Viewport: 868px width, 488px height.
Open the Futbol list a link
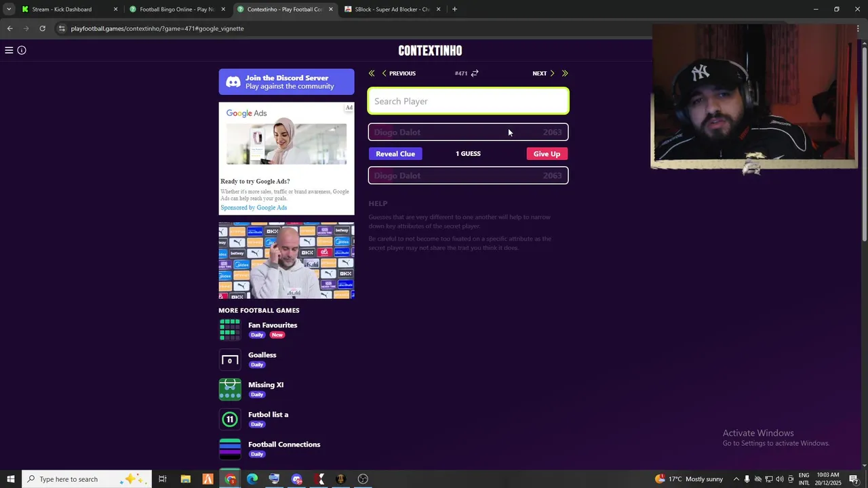(x=269, y=415)
